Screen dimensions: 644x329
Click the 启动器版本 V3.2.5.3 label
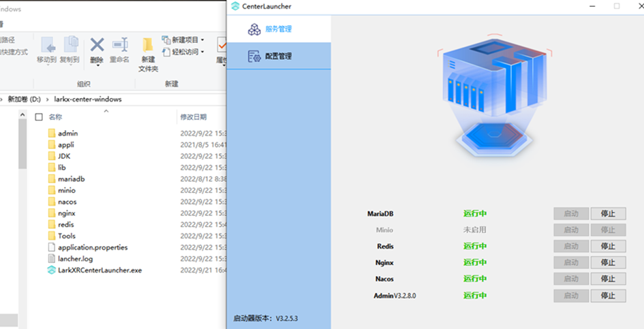266,318
